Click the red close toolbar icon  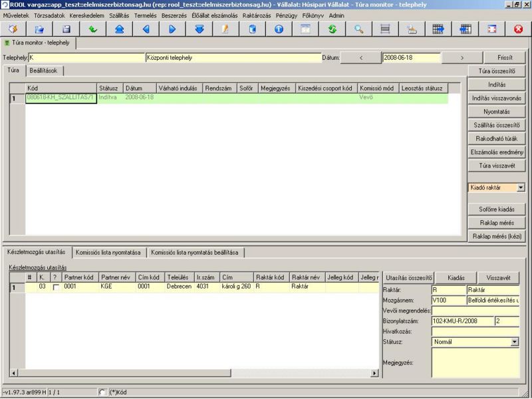click(518, 29)
